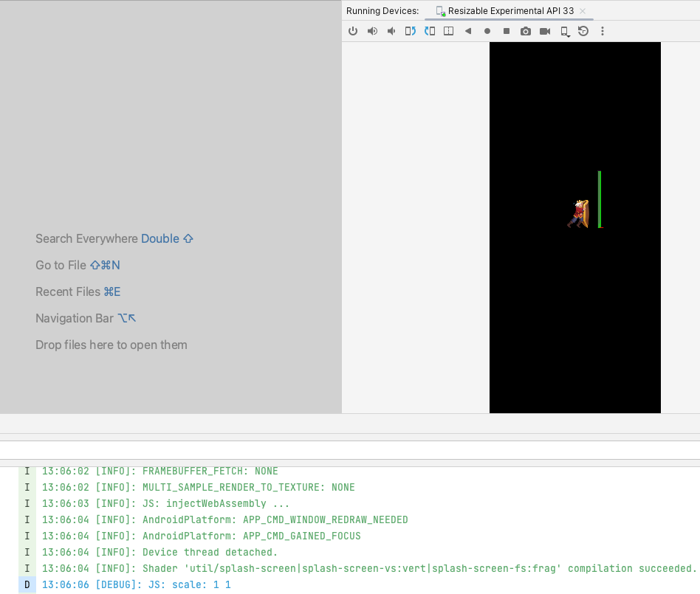The image size is (700, 594).
Task: Click the Search Everywhere hint
Action: pyautogui.click(x=114, y=239)
